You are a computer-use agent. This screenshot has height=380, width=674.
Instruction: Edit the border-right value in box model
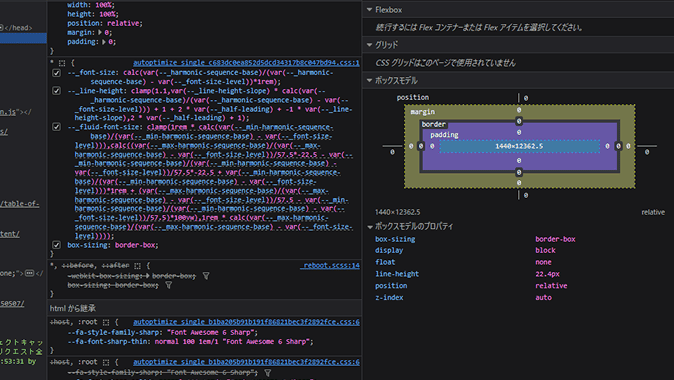click(x=618, y=146)
